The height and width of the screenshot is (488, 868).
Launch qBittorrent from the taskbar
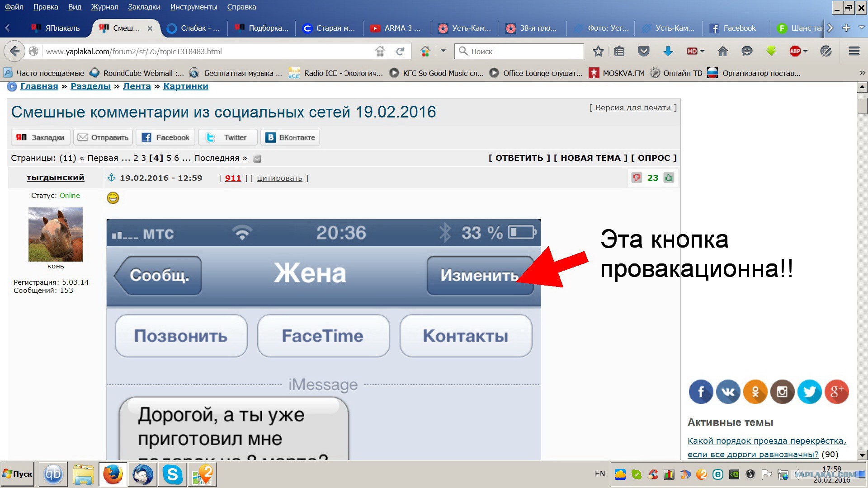point(53,474)
